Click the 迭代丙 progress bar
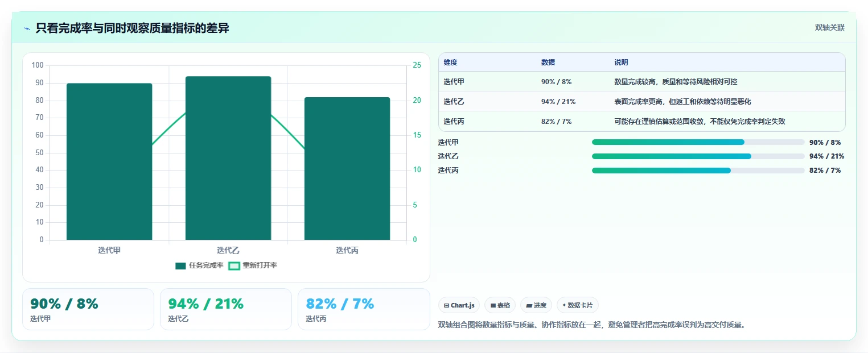Image resolution: width=868 pixels, height=353 pixels. pos(698,171)
